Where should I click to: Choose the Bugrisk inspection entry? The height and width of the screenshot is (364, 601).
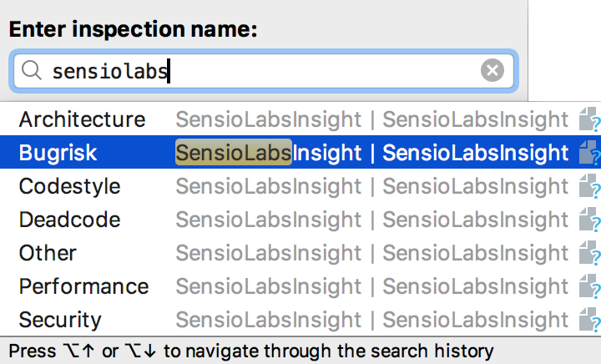pos(58,154)
